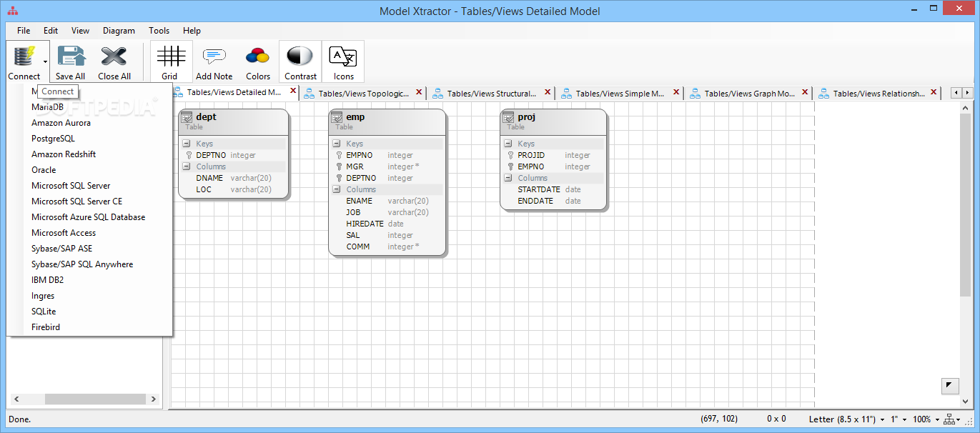
Task: Choose SQLite from the connect list
Action: [89, 312]
